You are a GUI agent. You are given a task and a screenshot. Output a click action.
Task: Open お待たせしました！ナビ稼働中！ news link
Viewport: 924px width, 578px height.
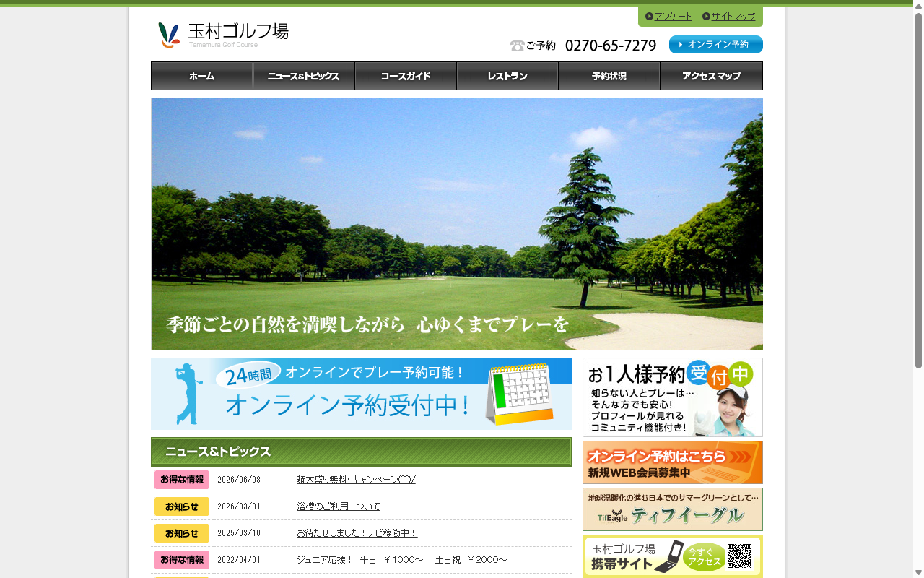[x=357, y=533]
